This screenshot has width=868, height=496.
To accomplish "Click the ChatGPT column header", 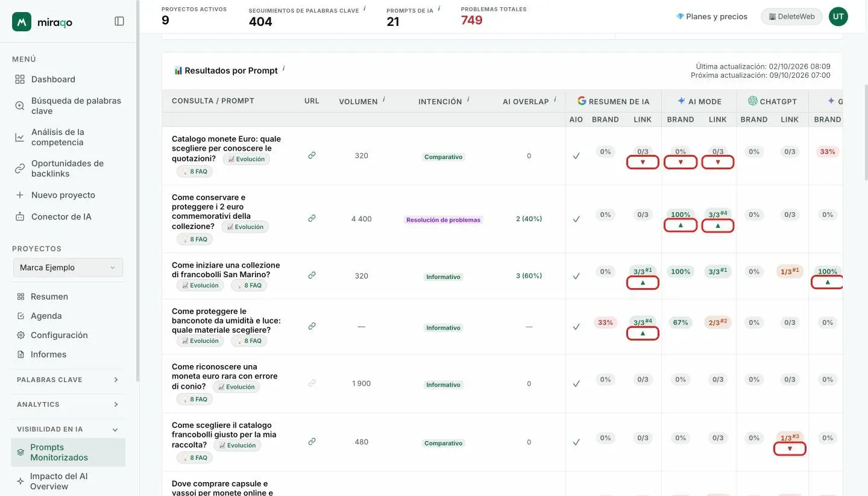I will tap(772, 101).
